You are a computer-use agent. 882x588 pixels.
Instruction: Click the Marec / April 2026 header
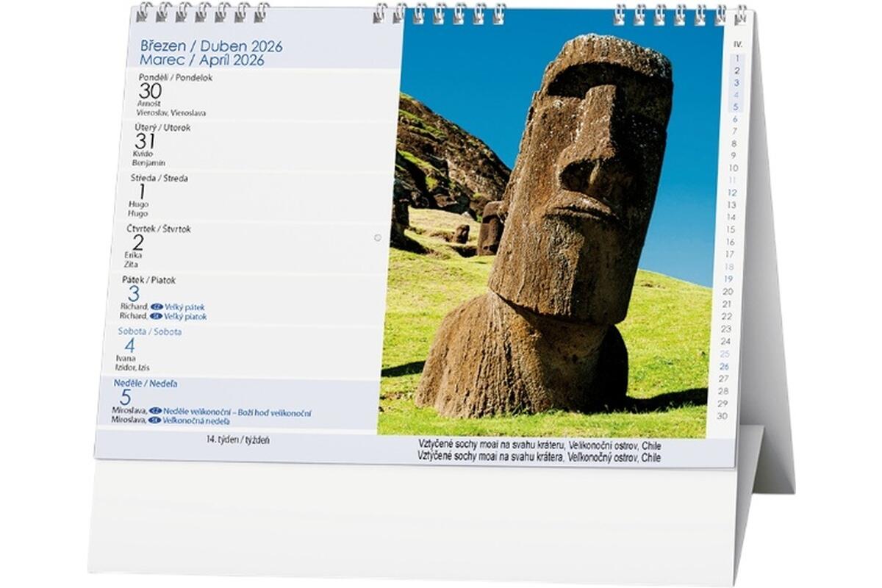pyautogui.click(x=202, y=60)
